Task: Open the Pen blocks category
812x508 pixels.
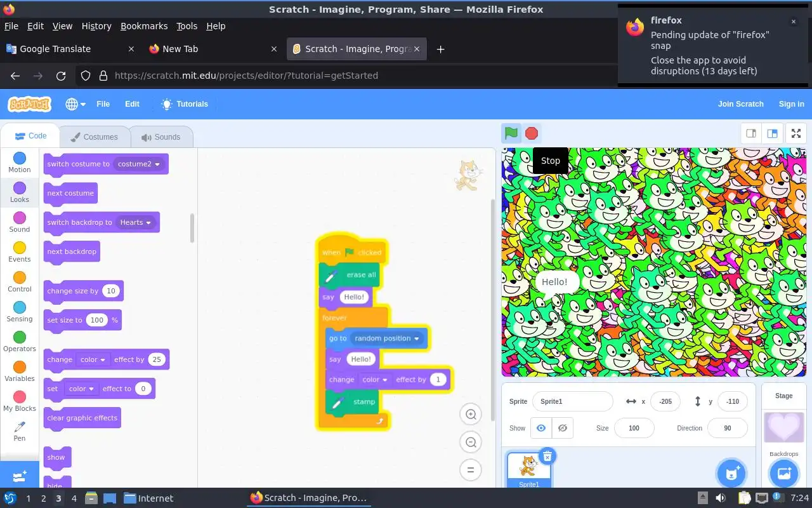Action: [20, 431]
